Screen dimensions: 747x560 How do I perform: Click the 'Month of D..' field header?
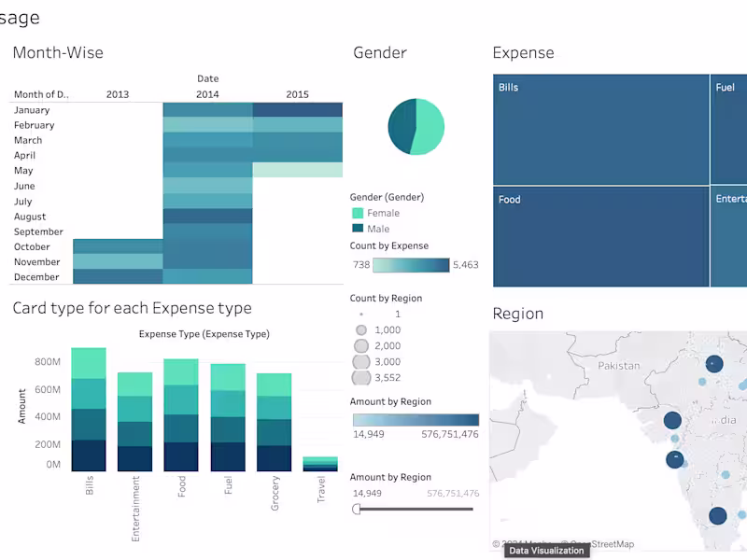(x=41, y=94)
